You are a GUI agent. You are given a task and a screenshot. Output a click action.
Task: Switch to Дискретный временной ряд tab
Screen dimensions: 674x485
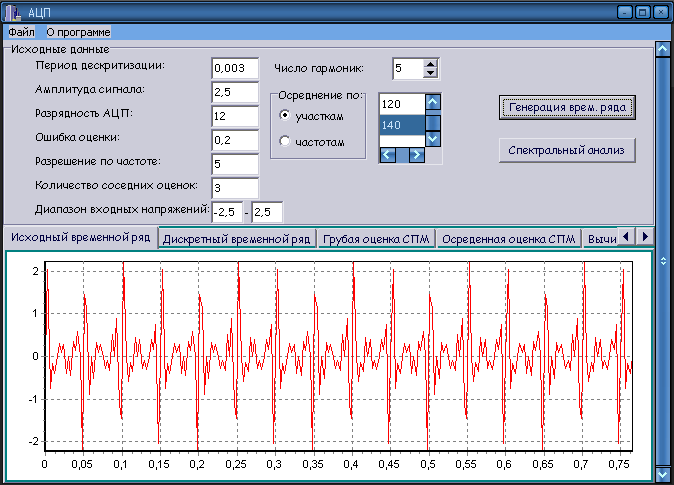click(237, 239)
